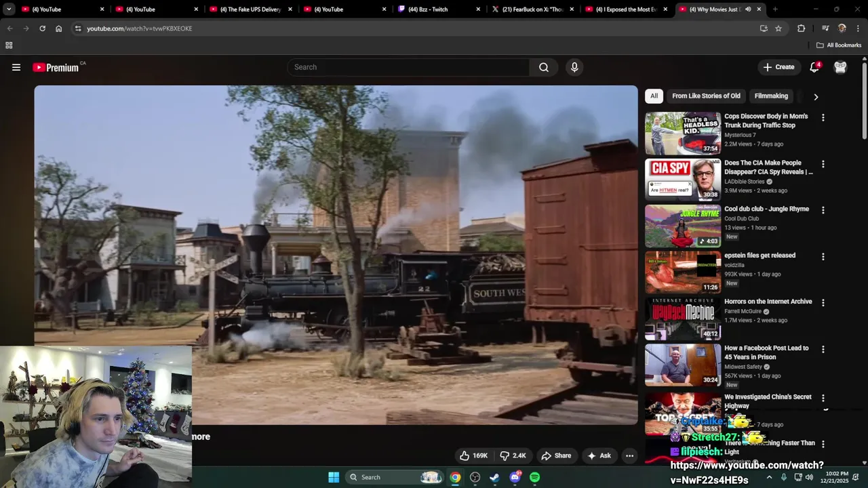
Task: Click the video player frame
Action: coord(336,255)
